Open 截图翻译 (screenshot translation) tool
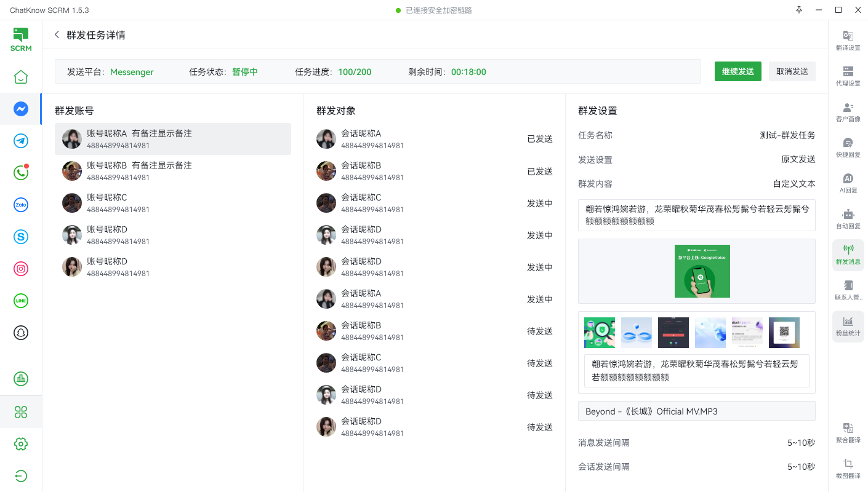Screen dimensions: 868x492 (848, 469)
